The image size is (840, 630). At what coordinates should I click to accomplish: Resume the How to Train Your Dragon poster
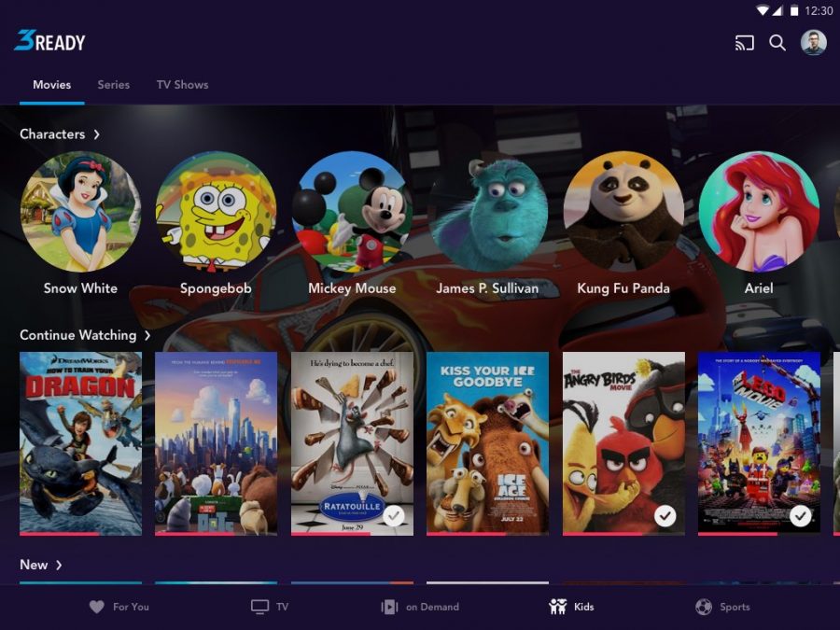(x=81, y=443)
